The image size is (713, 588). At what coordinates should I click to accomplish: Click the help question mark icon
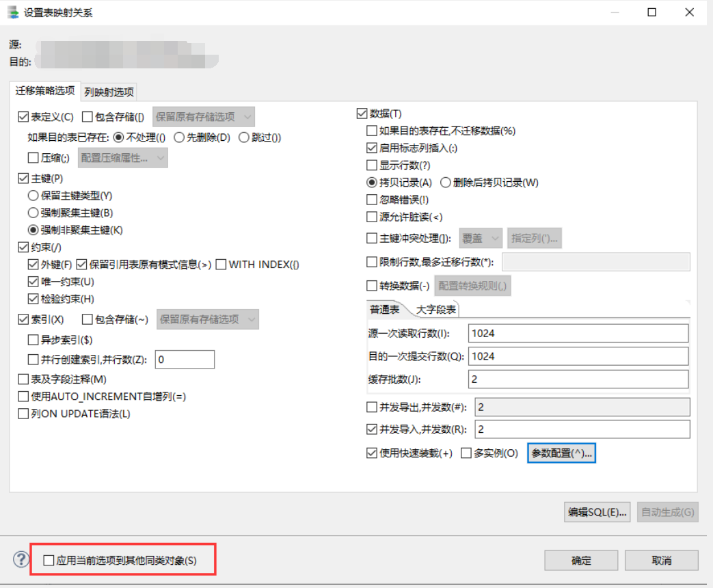(21, 559)
